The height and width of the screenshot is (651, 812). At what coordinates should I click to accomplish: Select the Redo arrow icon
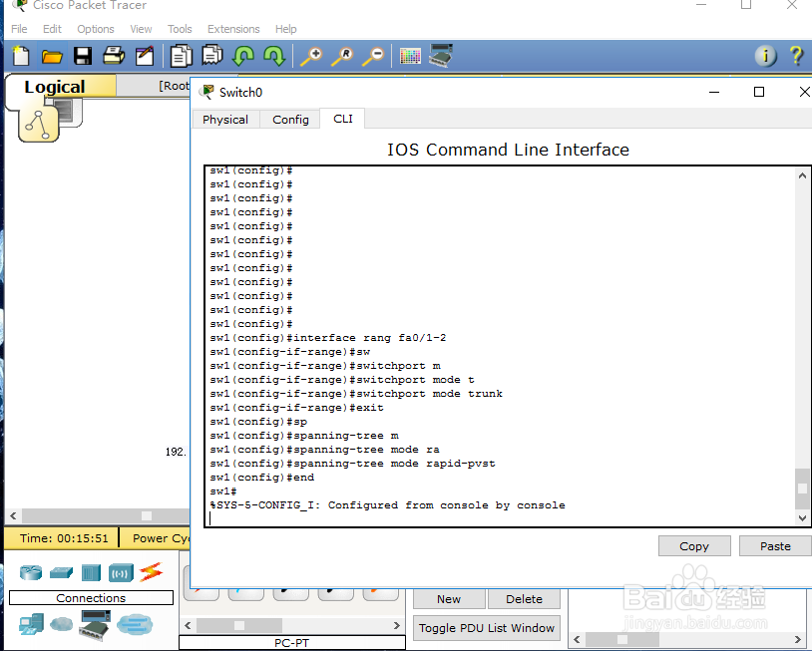coord(274,56)
